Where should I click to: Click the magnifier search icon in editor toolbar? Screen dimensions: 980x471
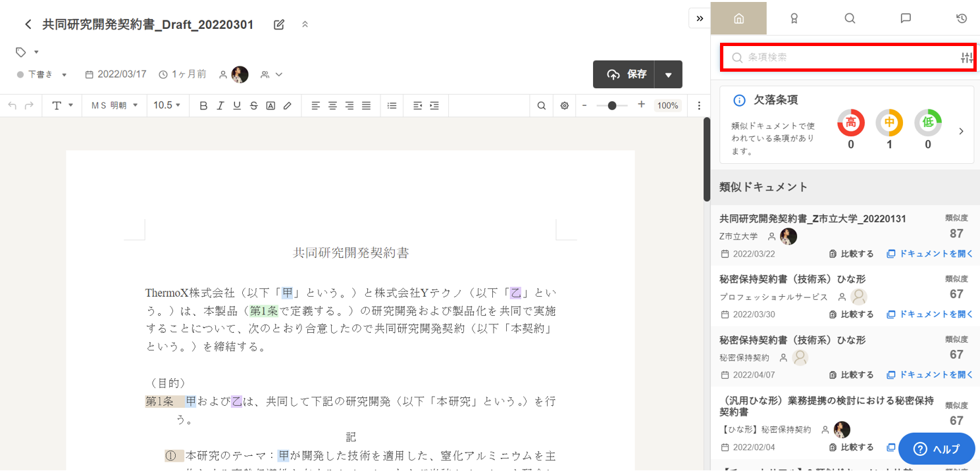click(541, 105)
